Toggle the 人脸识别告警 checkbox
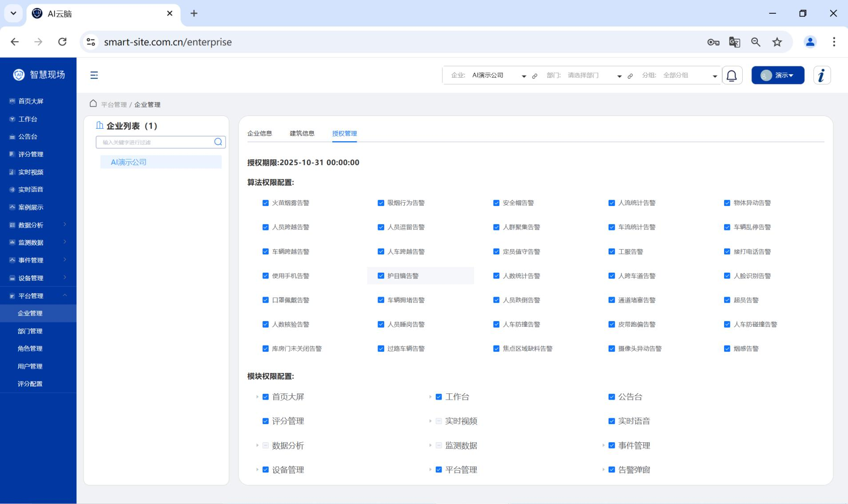This screenshot has width=848, height=504. click(x=727, y=276)
